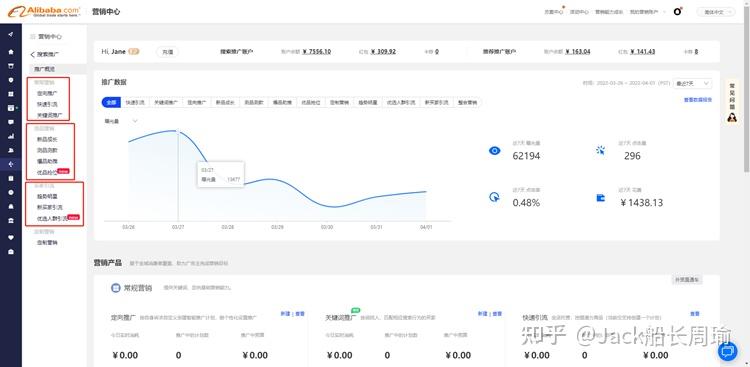Open the shield icon in left rail
This screenshot has width=750, height=367.
11,80
